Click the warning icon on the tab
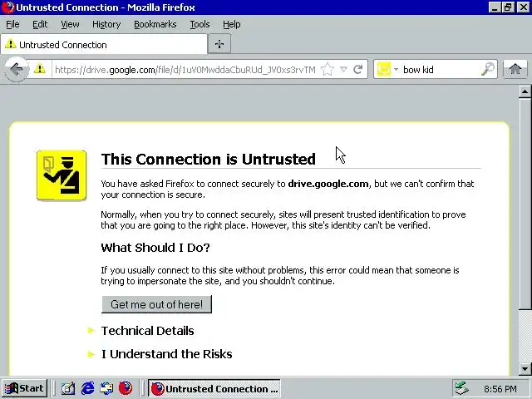Screen dimensions: 532x399 coord(11,44)
